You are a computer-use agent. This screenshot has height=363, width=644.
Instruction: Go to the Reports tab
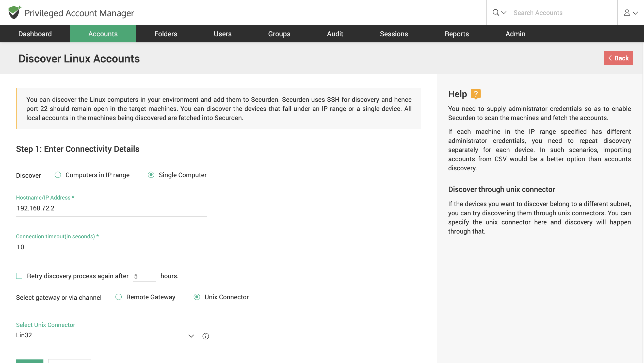click(457, 34)
